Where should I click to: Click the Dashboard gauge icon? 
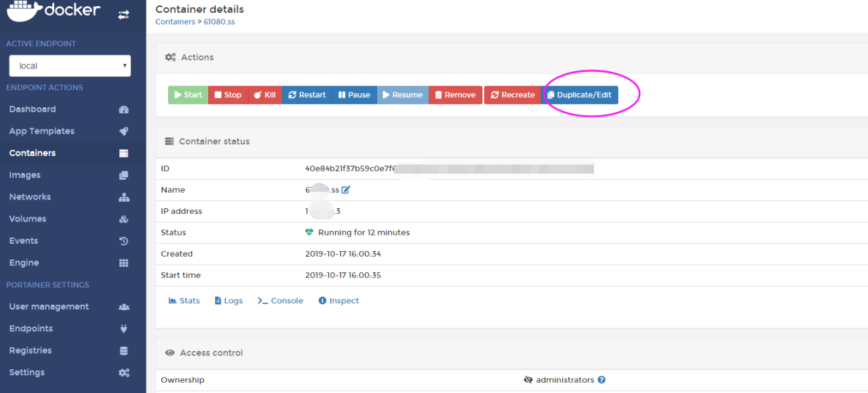coord(123,109)
